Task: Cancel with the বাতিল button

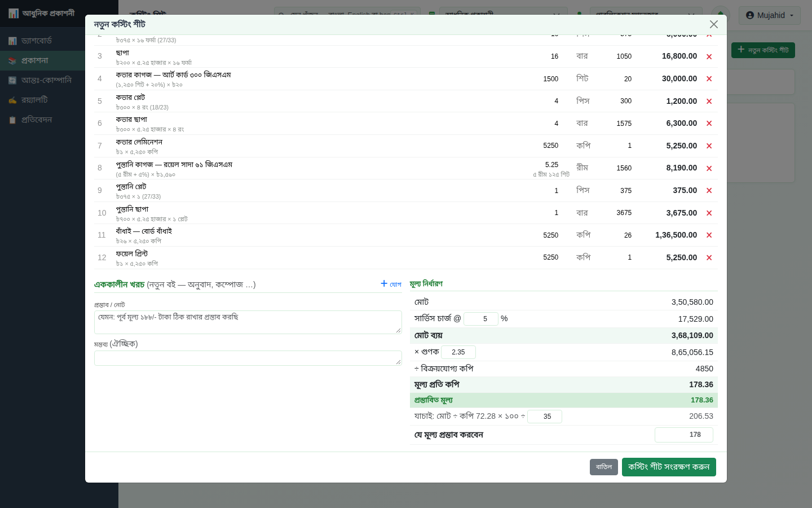Action: [x=604, y=467]
